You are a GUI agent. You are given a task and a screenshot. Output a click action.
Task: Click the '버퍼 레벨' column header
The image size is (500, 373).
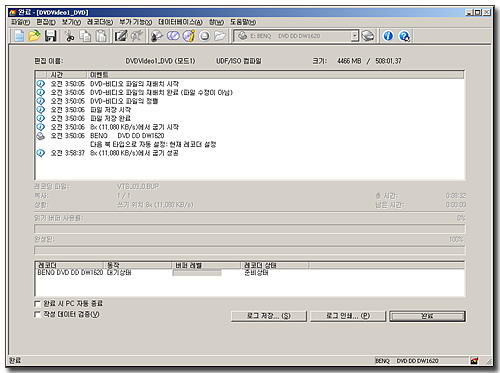tap(206, 265)
